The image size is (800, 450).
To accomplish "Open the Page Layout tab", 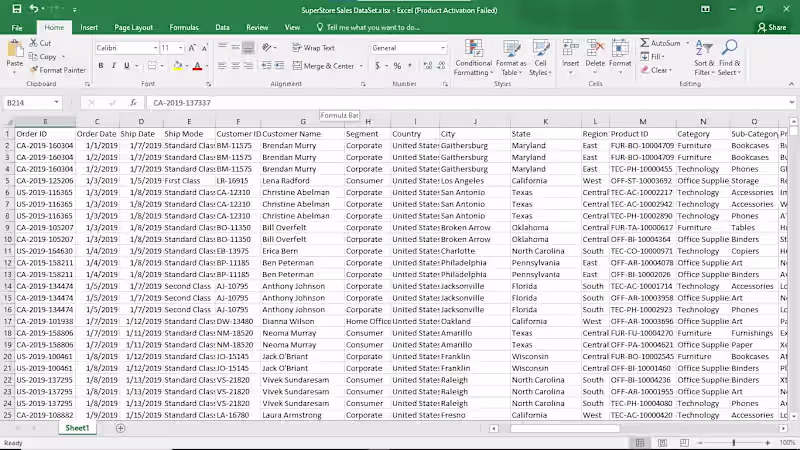I will coord(134,27).
